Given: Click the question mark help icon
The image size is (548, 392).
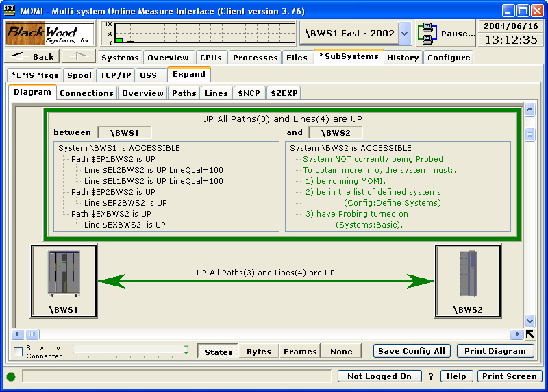Looking at the screenshot, I should pyautogui.click(x=431, y=377).
